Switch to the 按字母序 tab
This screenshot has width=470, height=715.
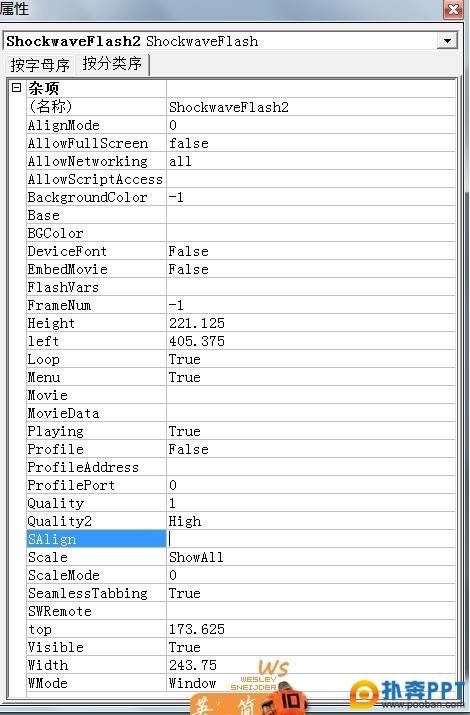tap(40, 64)
